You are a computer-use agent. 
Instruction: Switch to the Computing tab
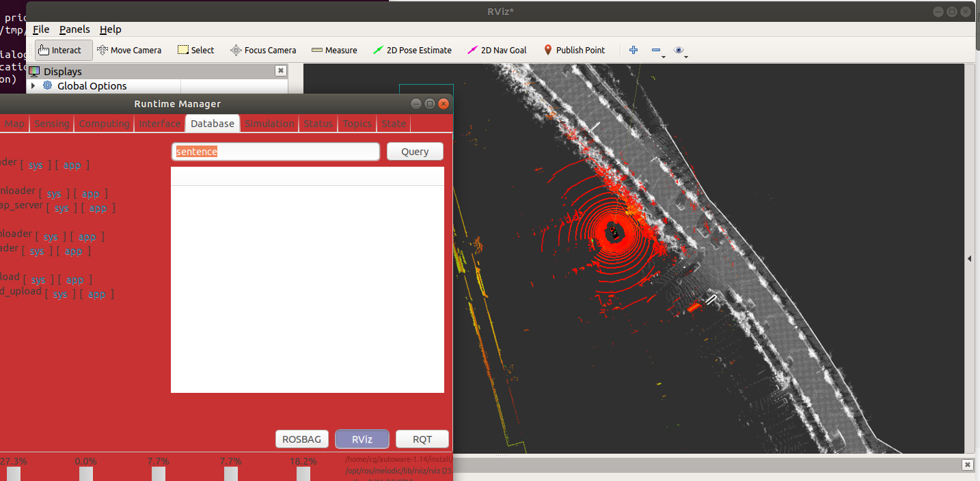click(104, 124)
